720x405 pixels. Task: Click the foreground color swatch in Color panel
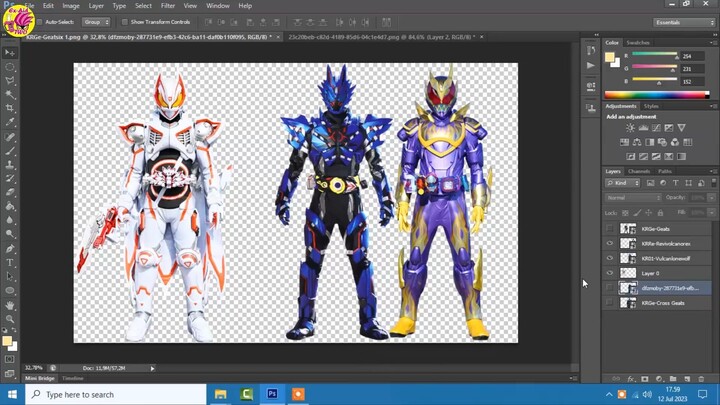(609, 57)
